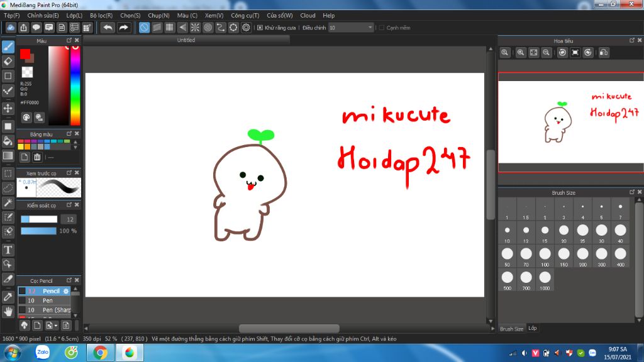The width and height of the screenshot is (644, 362).
Task: Click the cloud save icon in toolbar
Action: tap(11, 28)
